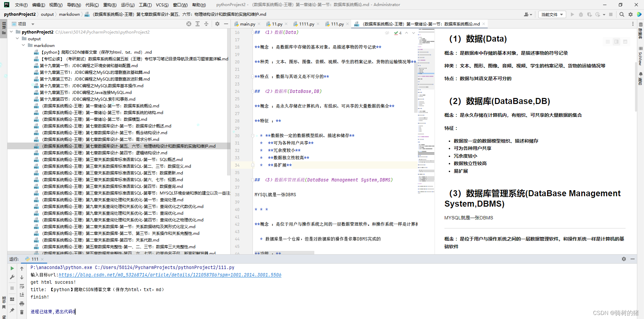Click the Run with Coverage icon
The width and height of the screenshot is (644, 319).
coord(589,14)
